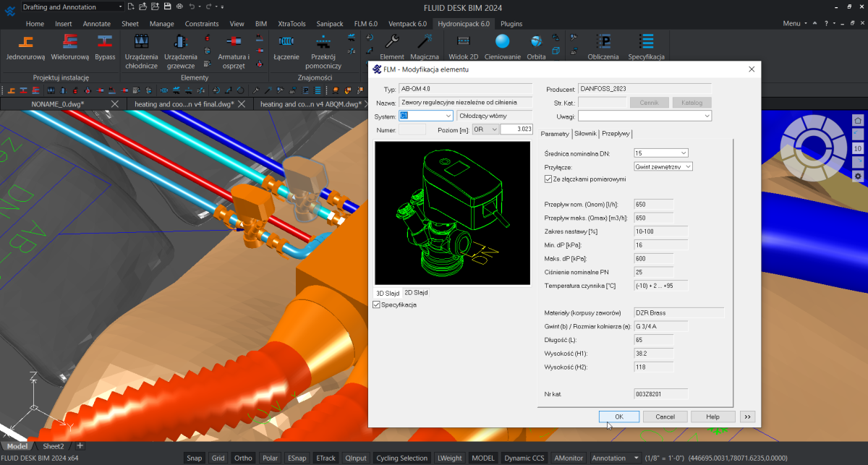Click the Jednorurową single-pipe tool icon
868x465 pixels.
tap(25, 42)
